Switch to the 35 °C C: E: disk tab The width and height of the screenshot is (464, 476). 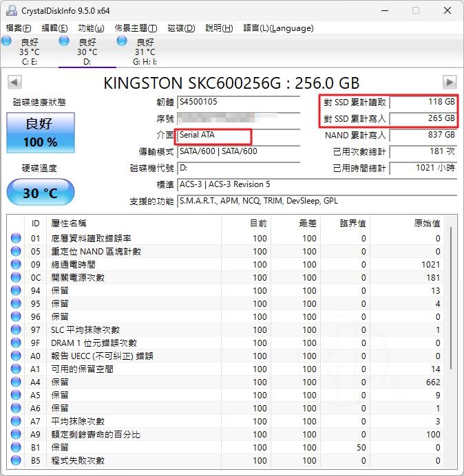pos(30,51)
